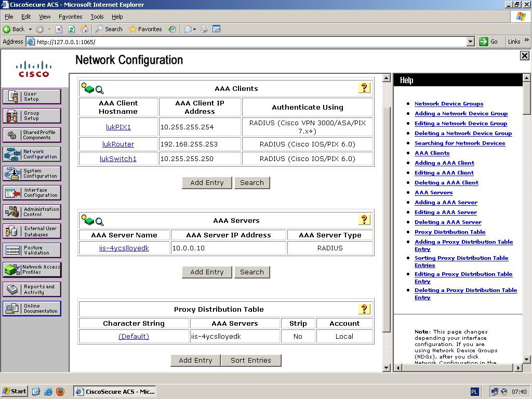Expand the Forward button history dropdown
The height and width of the screenshot is (399, 532).
[x=49, y=29]
